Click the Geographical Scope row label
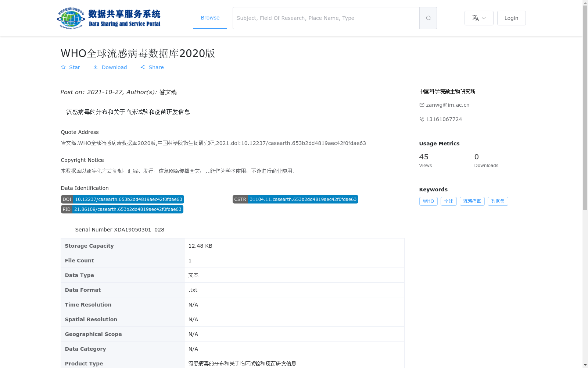Image resolution: width=588 pixels, height=368 pixels. click(x=93, y=334)
